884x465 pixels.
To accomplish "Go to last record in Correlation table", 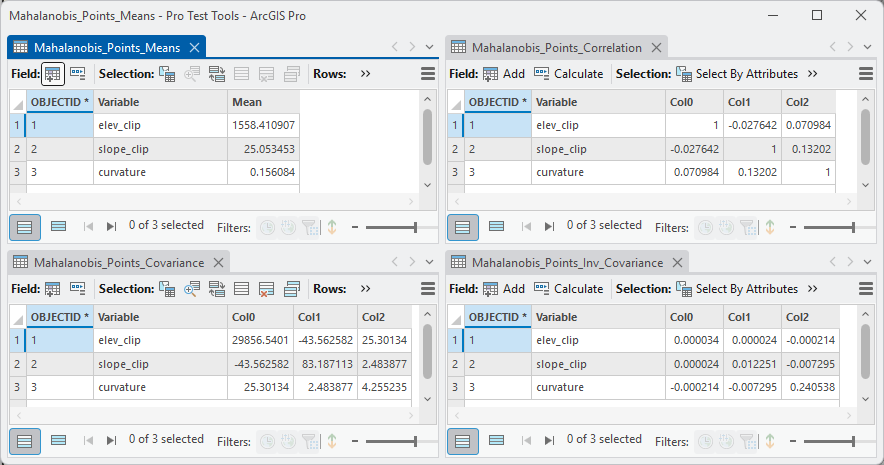I will click(x=549, y=227).
